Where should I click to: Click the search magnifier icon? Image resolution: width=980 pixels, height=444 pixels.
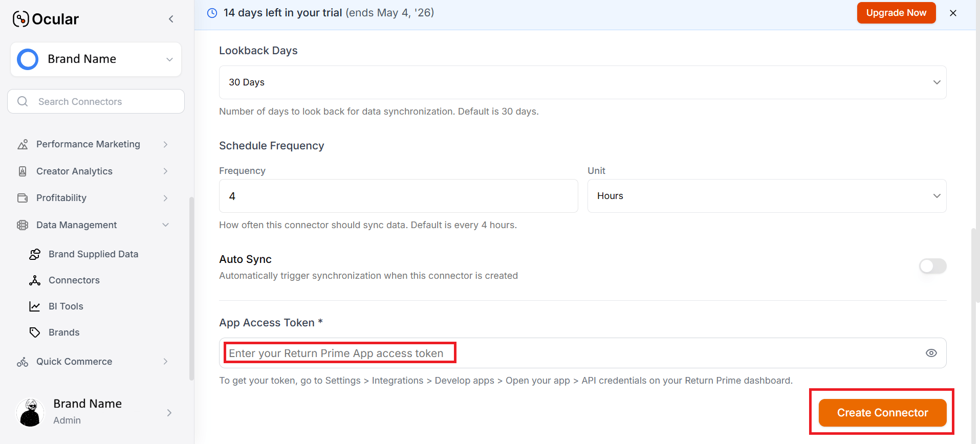point(23,101)
